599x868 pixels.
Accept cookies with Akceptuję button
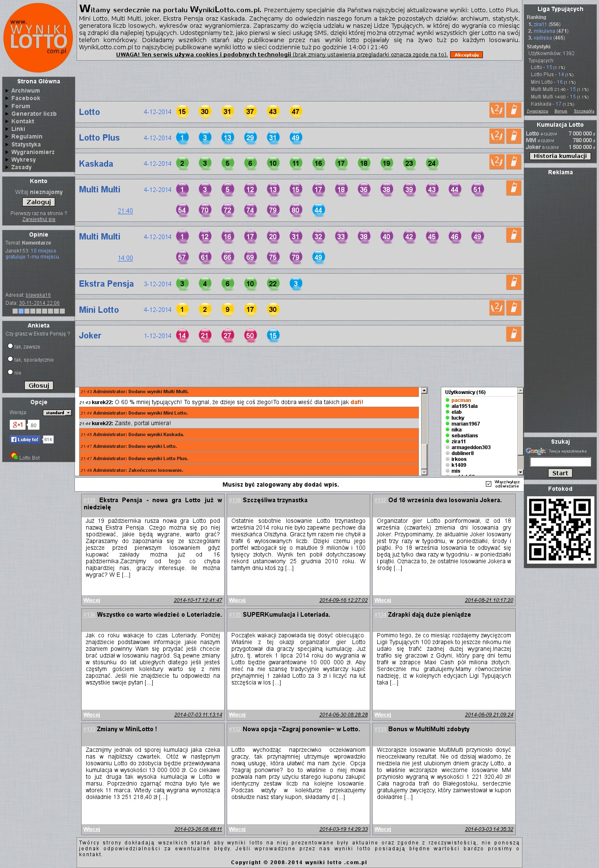pyautogui.click(x=466, y=55)
